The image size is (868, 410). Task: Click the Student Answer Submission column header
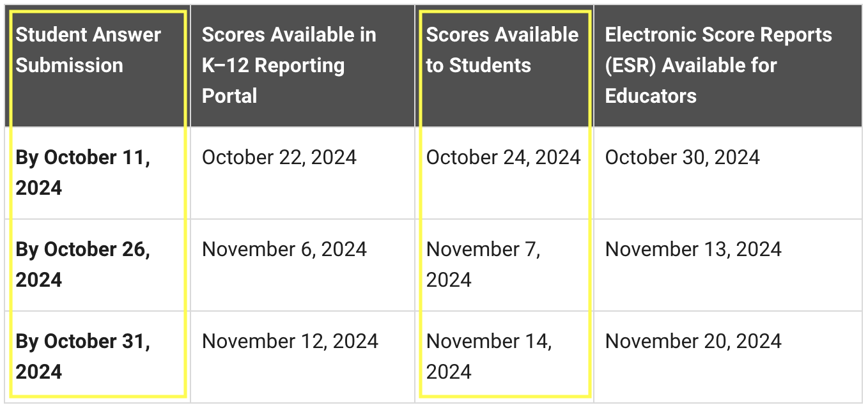88,50
